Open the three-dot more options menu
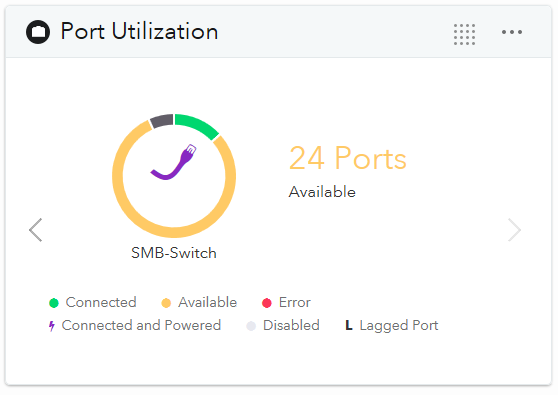 pyautogui.click(x=512, y=32)
